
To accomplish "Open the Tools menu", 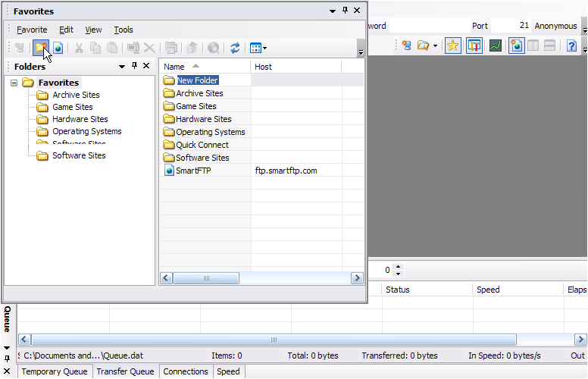I will (x=124, y=30).
